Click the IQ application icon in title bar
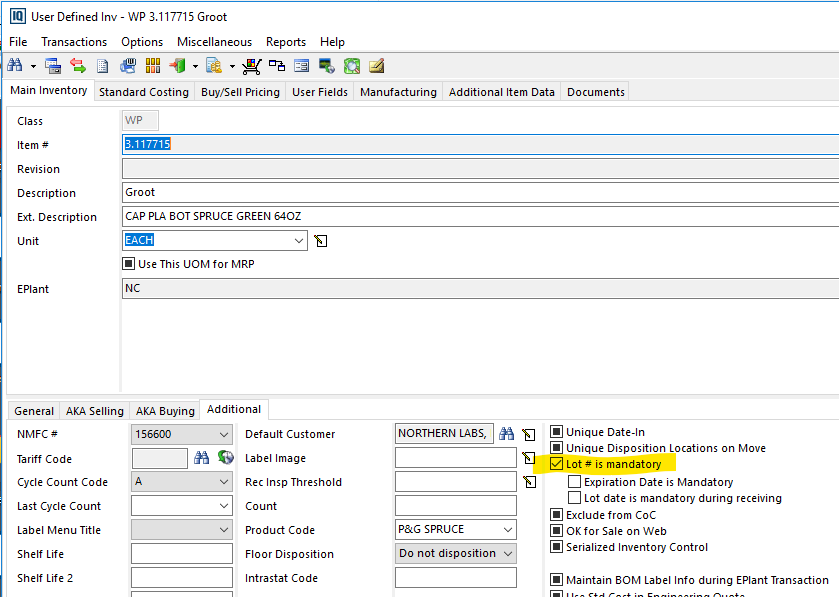The width and height of the screenshot is (839, 597). pyautogui.click(x=18, y=16)
